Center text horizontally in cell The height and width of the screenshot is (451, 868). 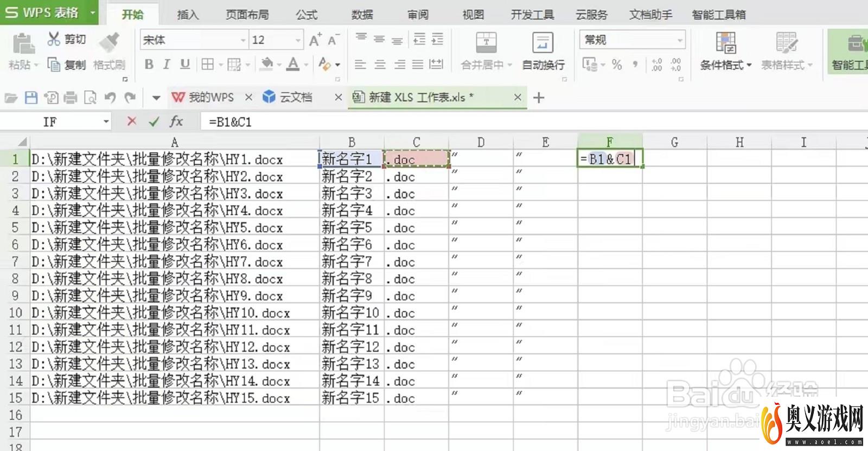click(x=380, y=65)
